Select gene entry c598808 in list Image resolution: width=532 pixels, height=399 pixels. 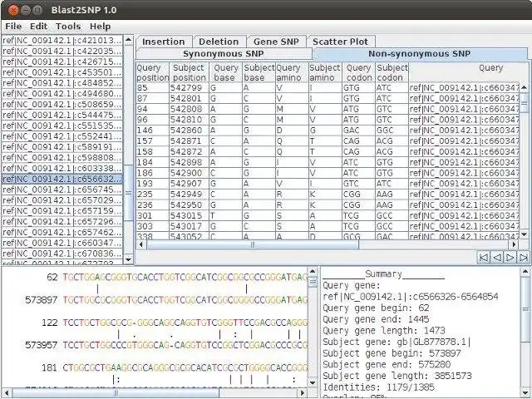click(x=62, y=157)
